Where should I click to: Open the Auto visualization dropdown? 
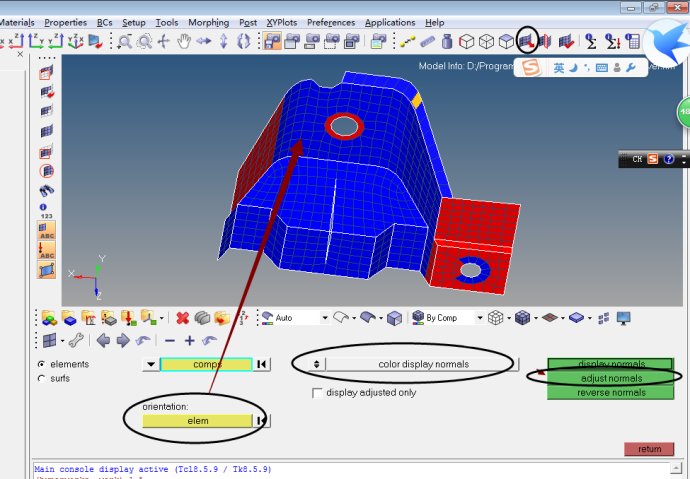click(x=296, y=318)
